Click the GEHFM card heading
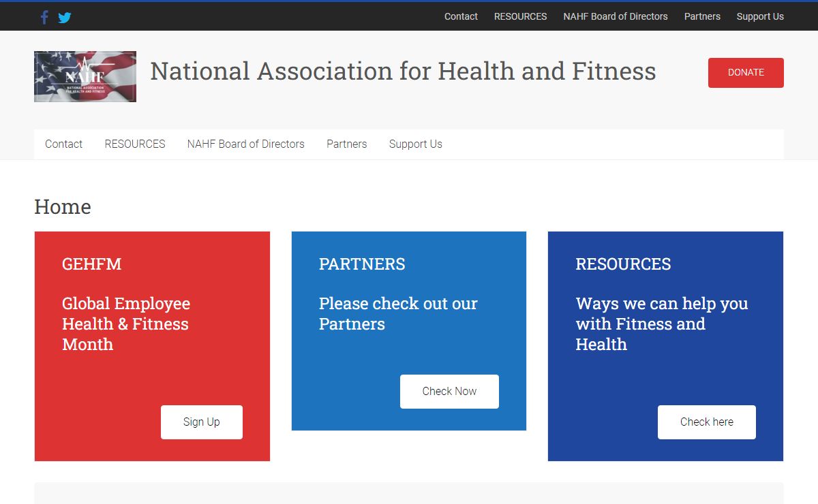The image size is (818, 504). pos(92,264)
